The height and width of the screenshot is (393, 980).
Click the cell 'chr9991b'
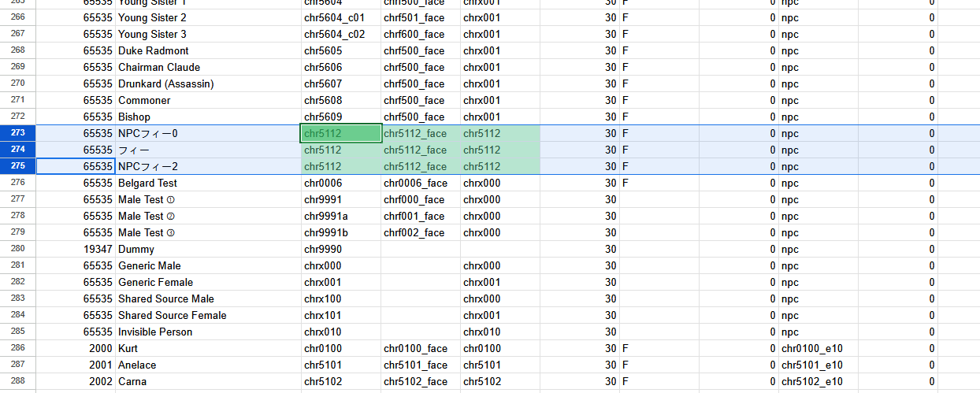341,232
